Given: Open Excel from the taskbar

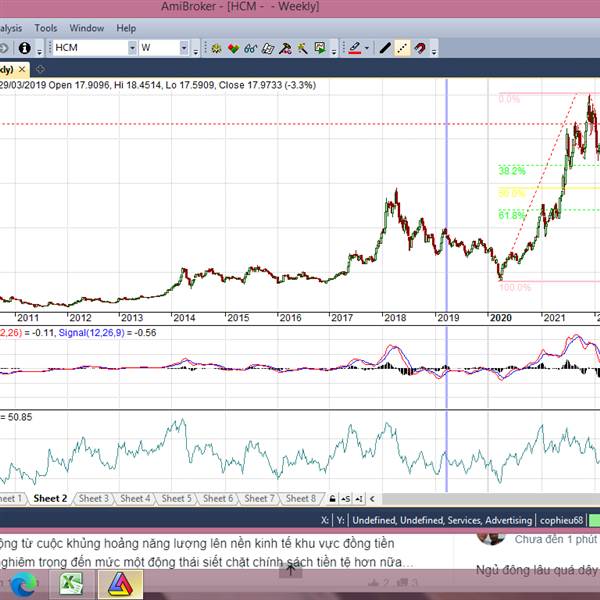Looking at the screenshot, I should [x=71, y=583].
